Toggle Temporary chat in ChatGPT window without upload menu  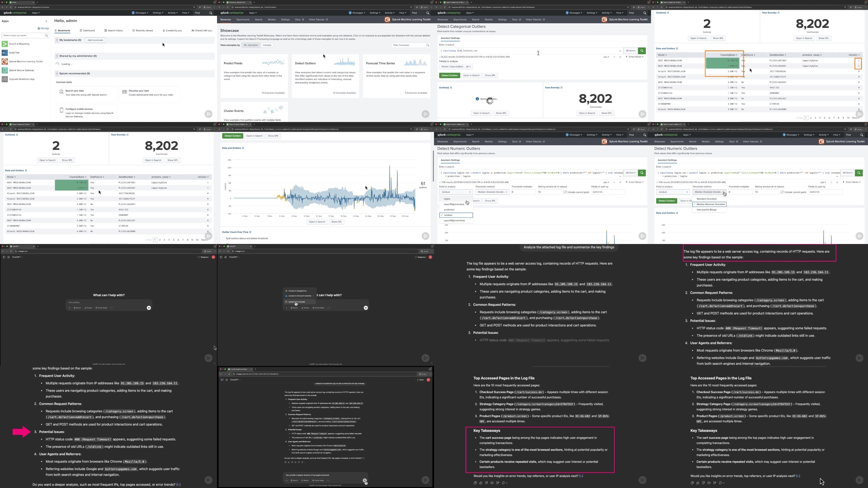(x=203, y=257)
